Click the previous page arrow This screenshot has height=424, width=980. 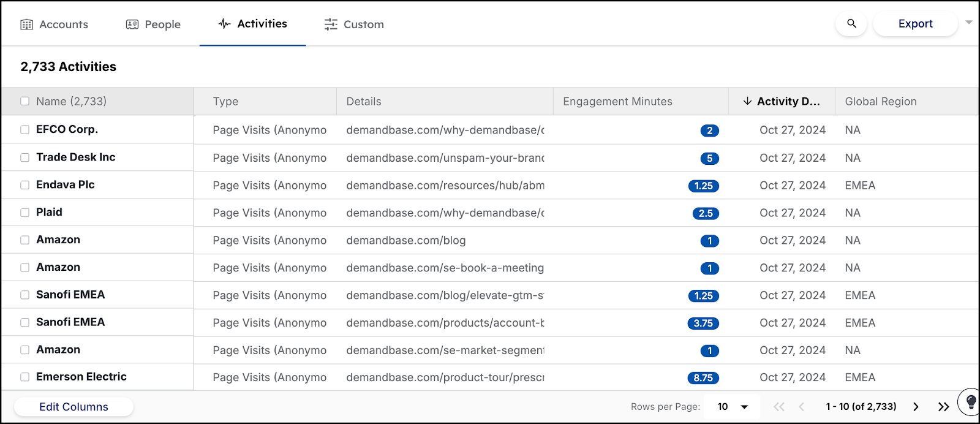point(801,407)
